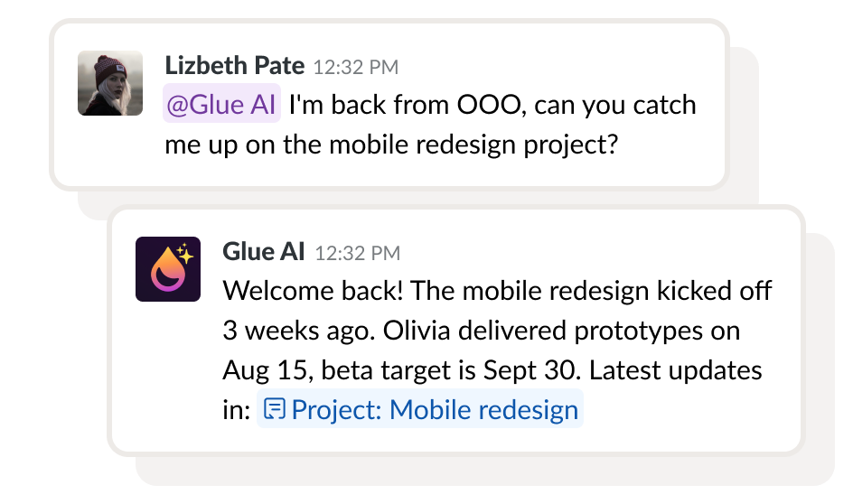Click 'me up on the mobile redesign project?' line
This screenshot has height=504, width=853.
391,145
